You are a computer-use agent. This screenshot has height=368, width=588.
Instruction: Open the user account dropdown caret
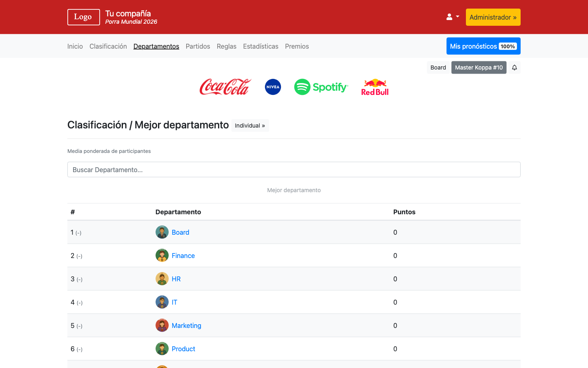tap(457, 16)
